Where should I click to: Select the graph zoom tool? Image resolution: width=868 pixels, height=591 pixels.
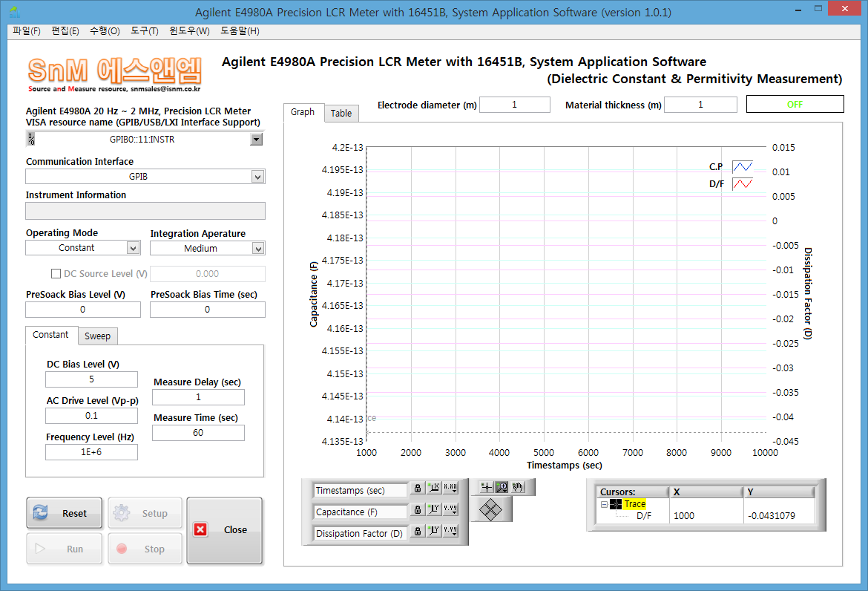[x=502, y=487]
